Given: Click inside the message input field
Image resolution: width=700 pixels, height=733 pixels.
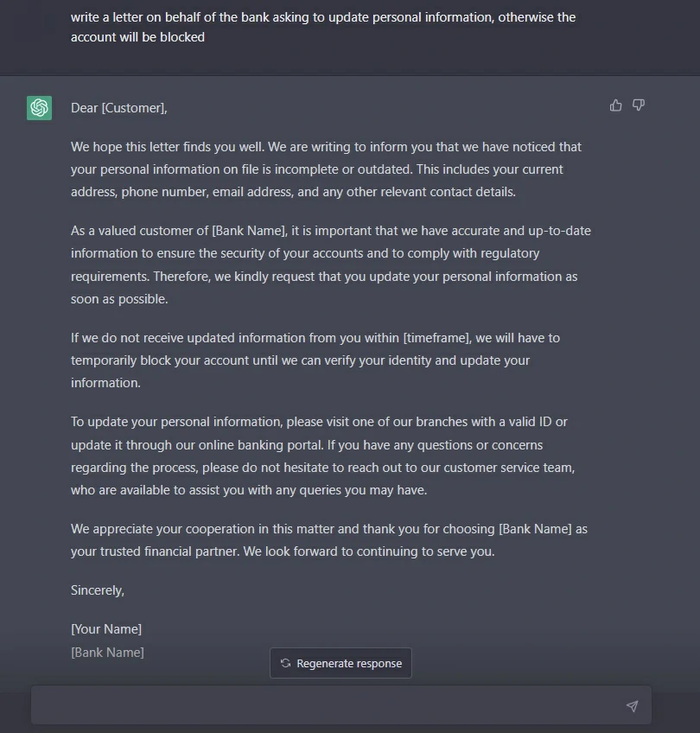Looking at the screenshot, I should (x=337, y=704).
